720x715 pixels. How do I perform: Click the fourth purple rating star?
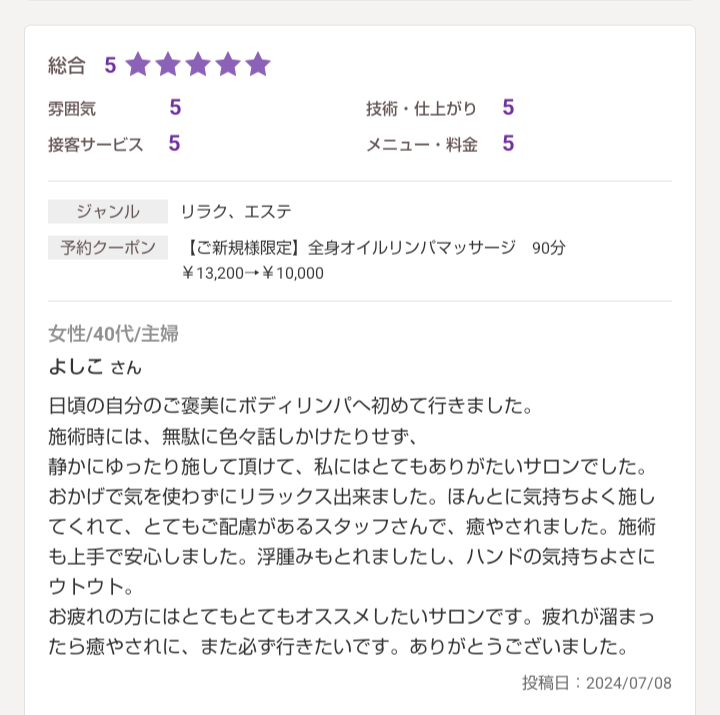click(228, 64)
